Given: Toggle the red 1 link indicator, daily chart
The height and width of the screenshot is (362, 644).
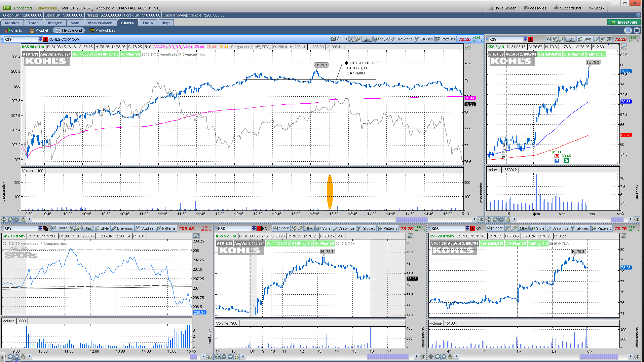Looking at the screenshot, I should pyautogui.click(x=531, y=39).
